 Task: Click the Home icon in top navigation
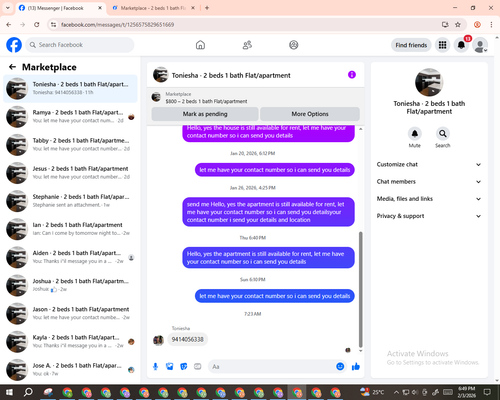(x=200, y=45)
